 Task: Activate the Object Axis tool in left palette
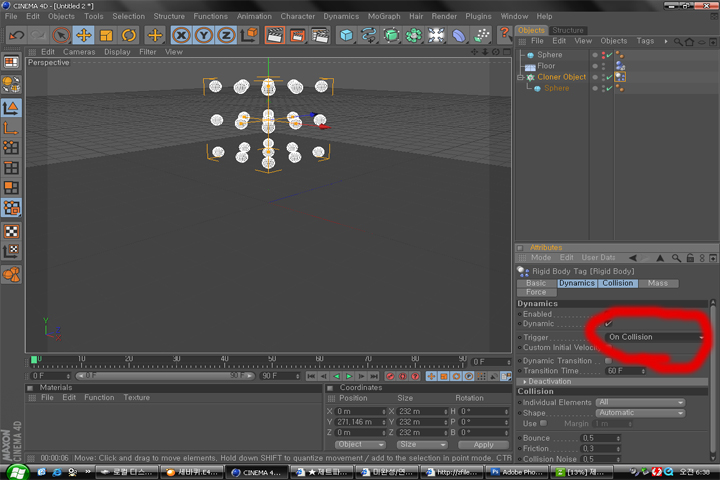click(11, 128)
